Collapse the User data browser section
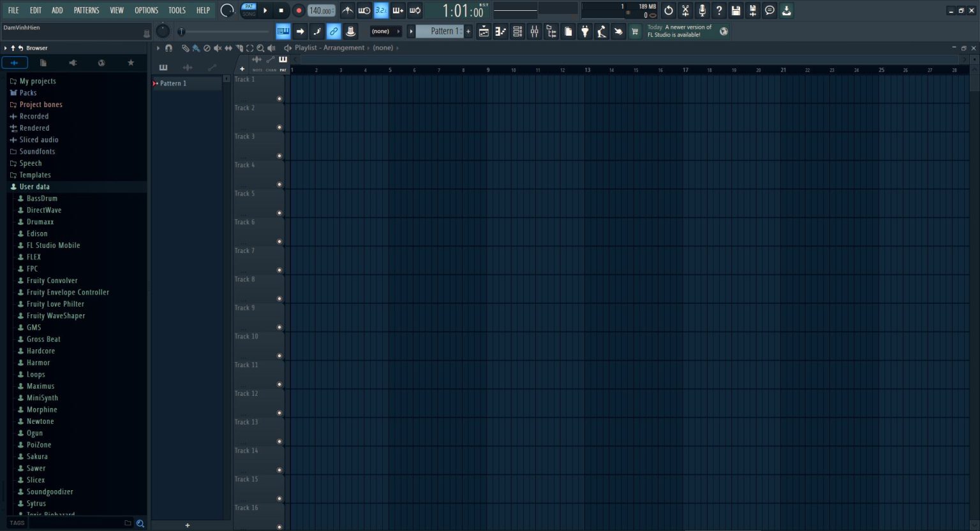Screen dimensions: 980x531 (34, 186)
